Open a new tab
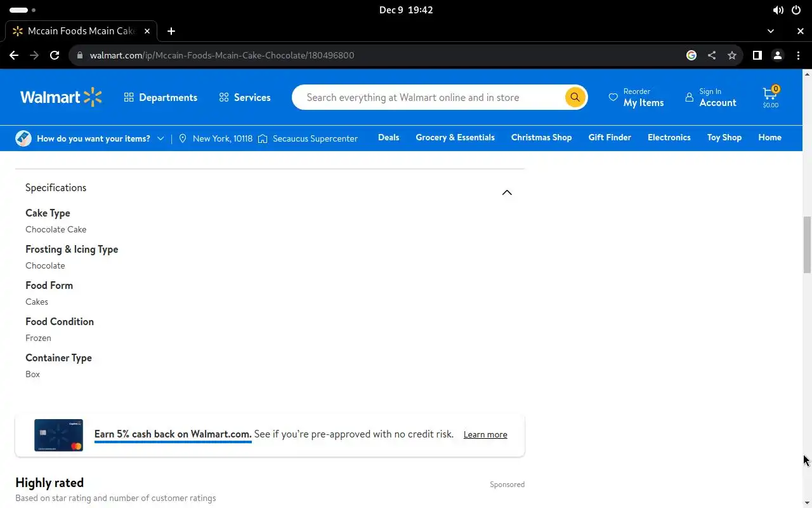812x508 pixels. (171, 30)
